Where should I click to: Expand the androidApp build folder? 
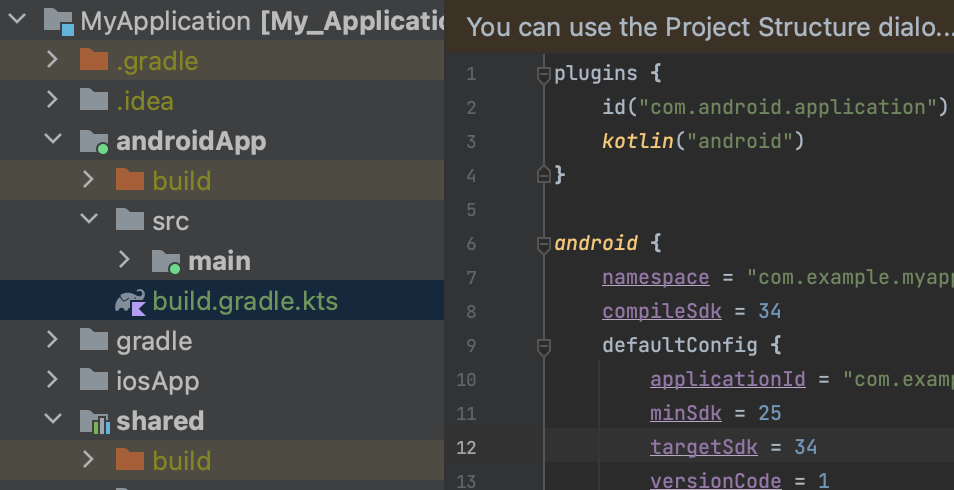click(89, 179)
